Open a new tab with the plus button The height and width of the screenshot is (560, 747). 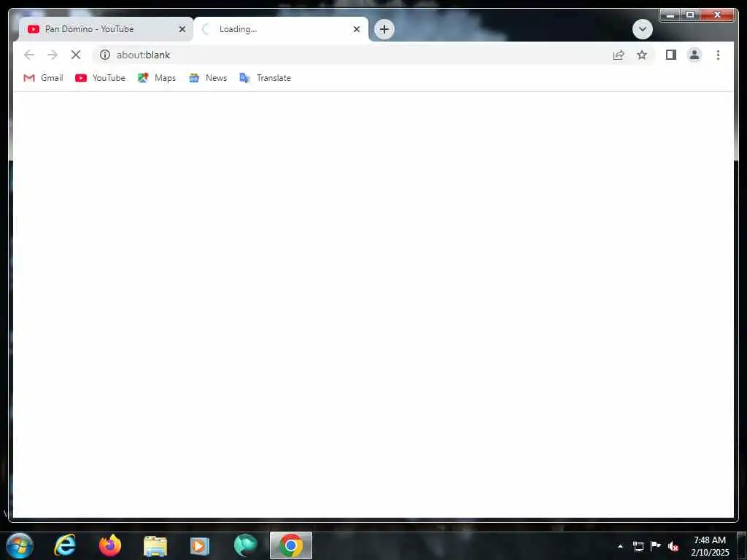tap(384, 29)
